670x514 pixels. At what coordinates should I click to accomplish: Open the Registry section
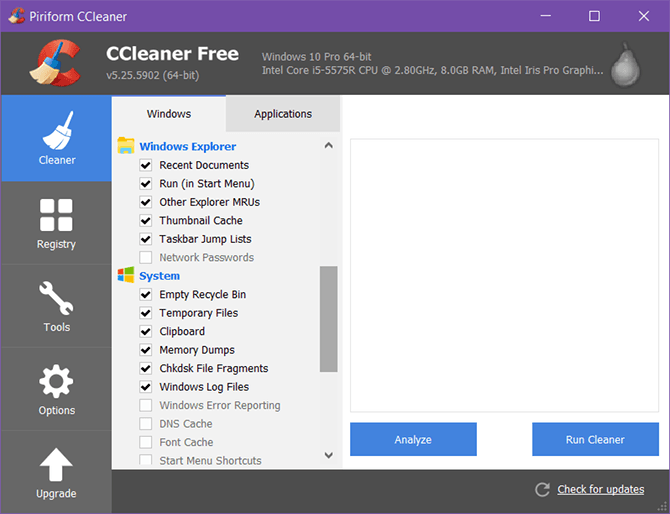pos(56,223)
